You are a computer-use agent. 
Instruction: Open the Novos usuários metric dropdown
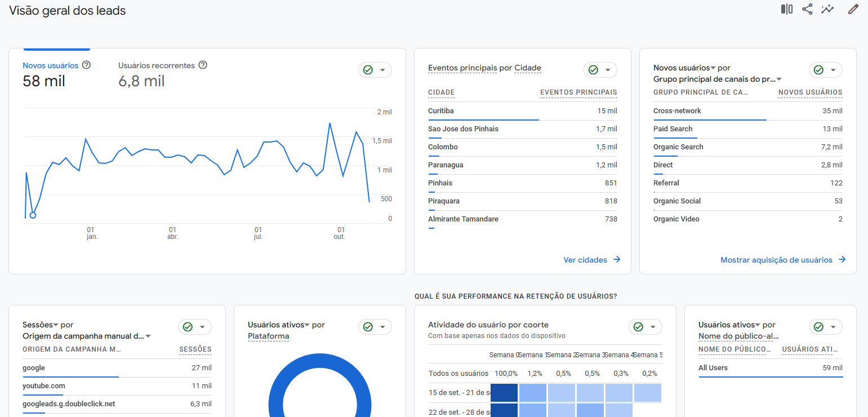pyautogui.click(x=684, y=68)
